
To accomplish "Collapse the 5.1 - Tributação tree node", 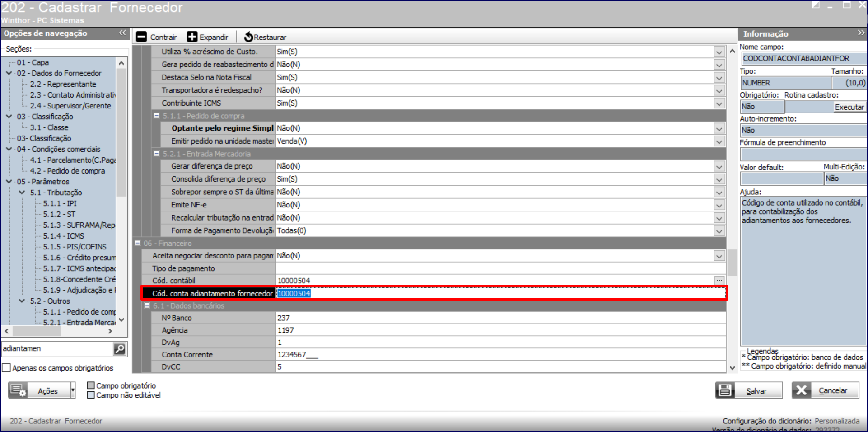I will (22, 193).
